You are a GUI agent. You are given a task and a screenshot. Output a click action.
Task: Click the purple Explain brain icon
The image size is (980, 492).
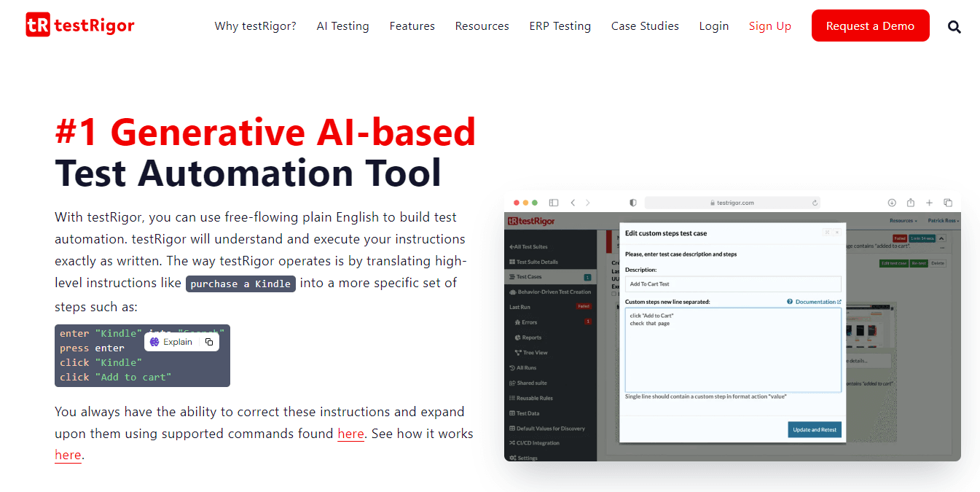click(154, 342)
